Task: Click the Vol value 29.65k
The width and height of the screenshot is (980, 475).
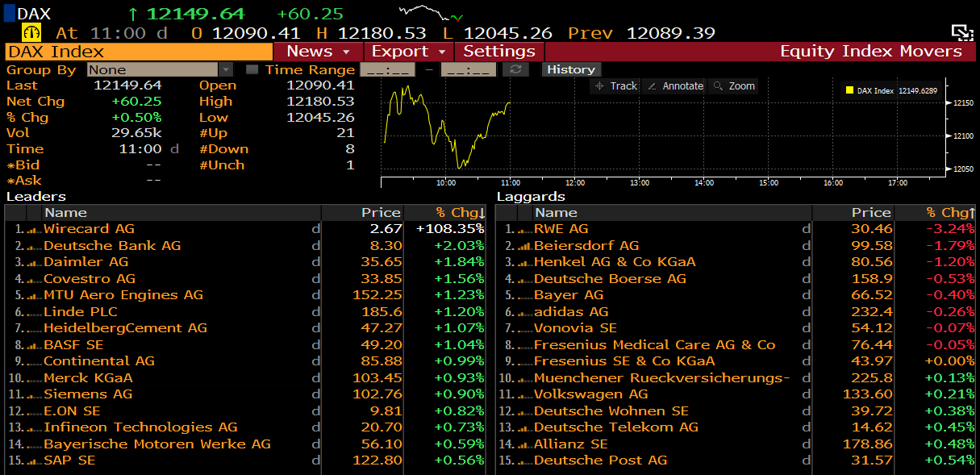Action: click(136, 133)
